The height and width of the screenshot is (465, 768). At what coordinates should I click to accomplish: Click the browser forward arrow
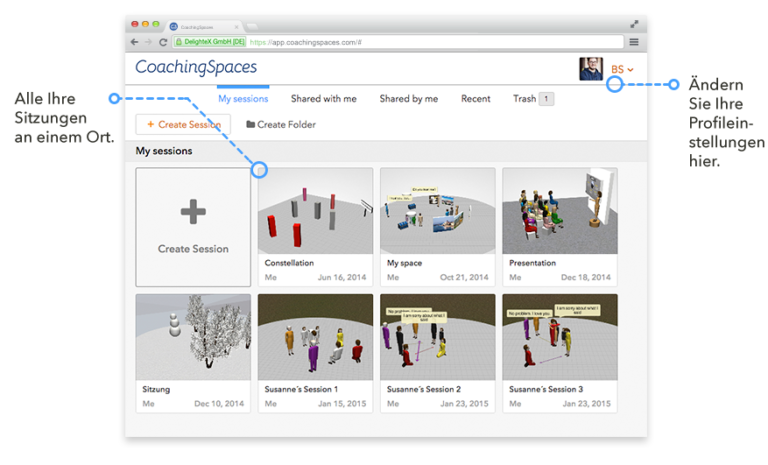tap(148, 42)
